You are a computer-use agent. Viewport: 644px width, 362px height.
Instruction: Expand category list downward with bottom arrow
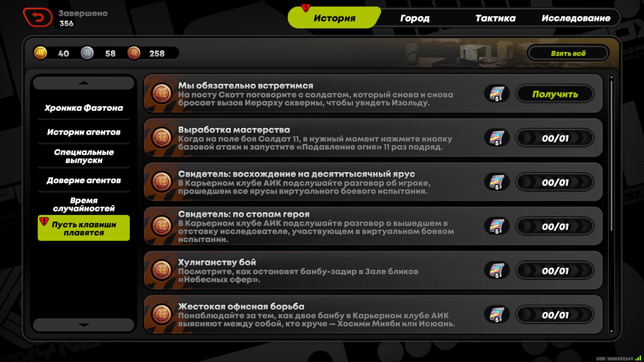(84, 325)
